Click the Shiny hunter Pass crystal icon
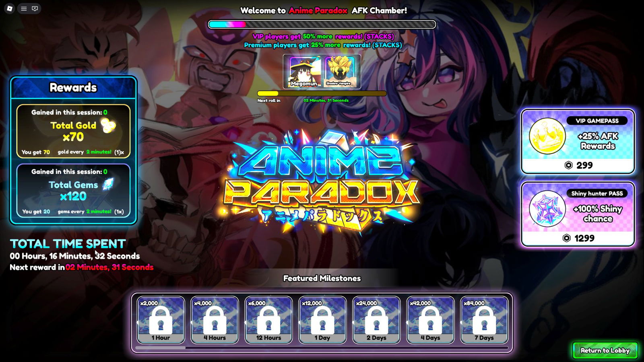644x362 pixels. coord(547,208)
